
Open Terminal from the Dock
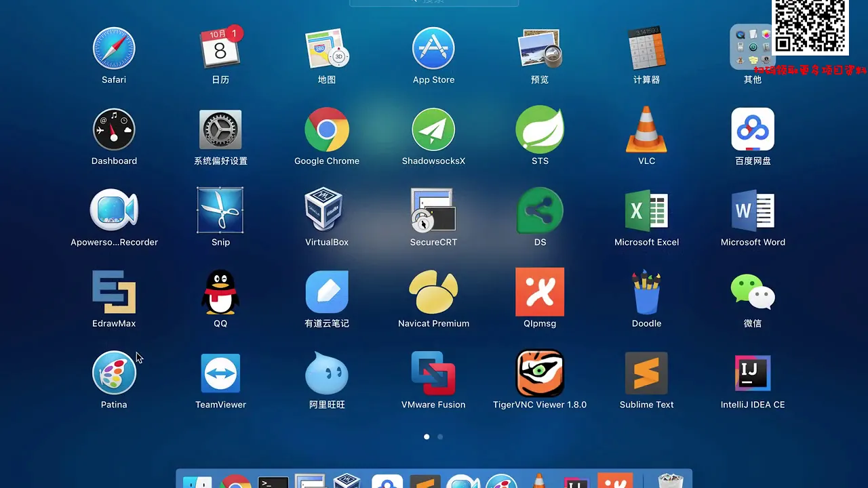[273, 482]
